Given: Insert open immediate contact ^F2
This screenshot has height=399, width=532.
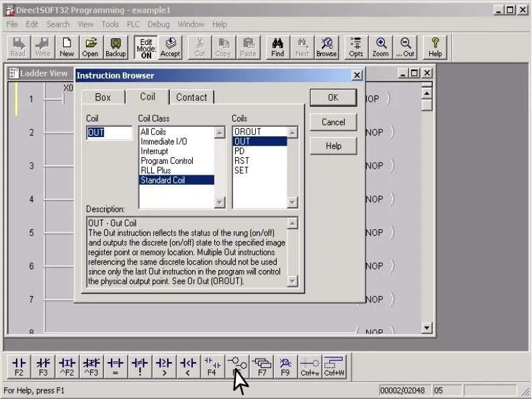Looking at the screenshot, I should (x=67, y=367).
